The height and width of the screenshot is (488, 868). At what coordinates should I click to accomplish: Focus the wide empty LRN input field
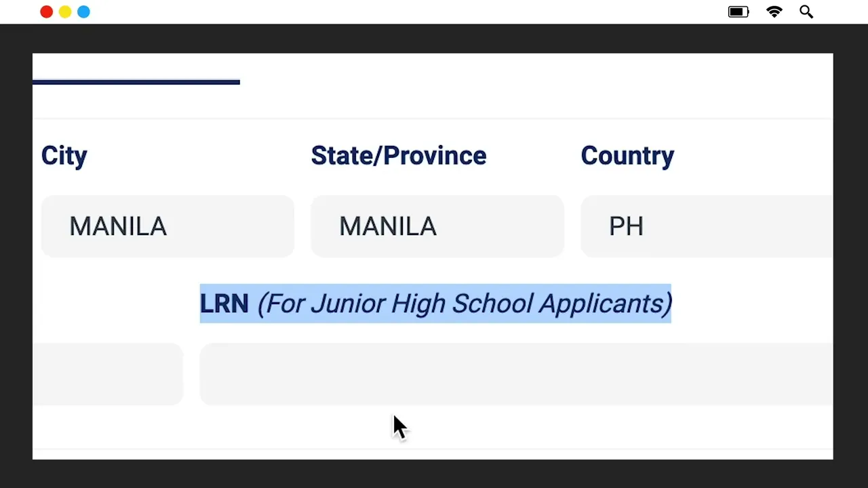(516, 374)
